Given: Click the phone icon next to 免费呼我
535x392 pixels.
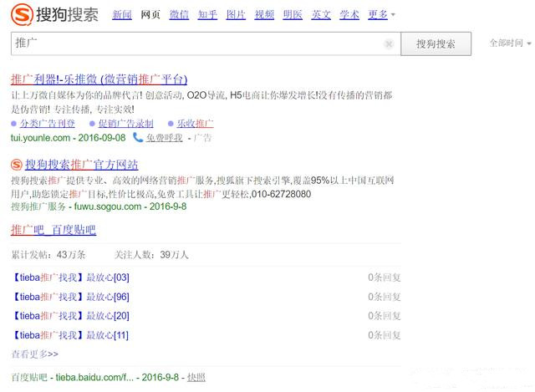Looking at the screenshot, I should (x=137, y=137).
